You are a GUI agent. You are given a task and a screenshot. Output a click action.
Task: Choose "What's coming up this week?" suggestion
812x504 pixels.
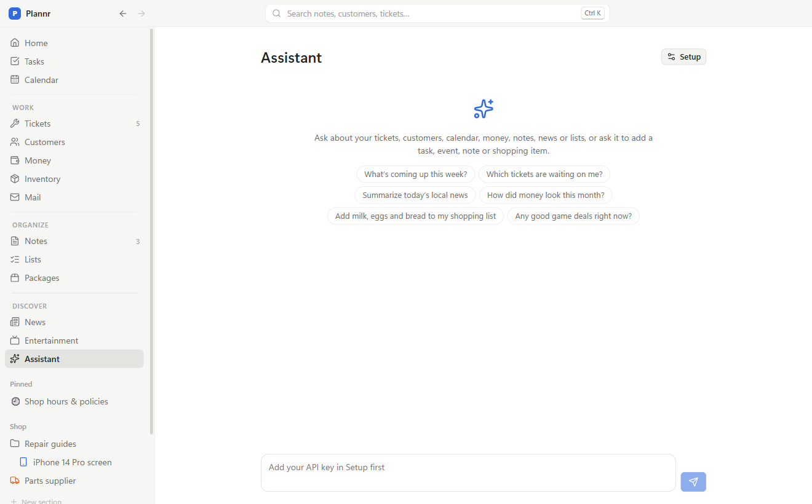tap(416, 175)
